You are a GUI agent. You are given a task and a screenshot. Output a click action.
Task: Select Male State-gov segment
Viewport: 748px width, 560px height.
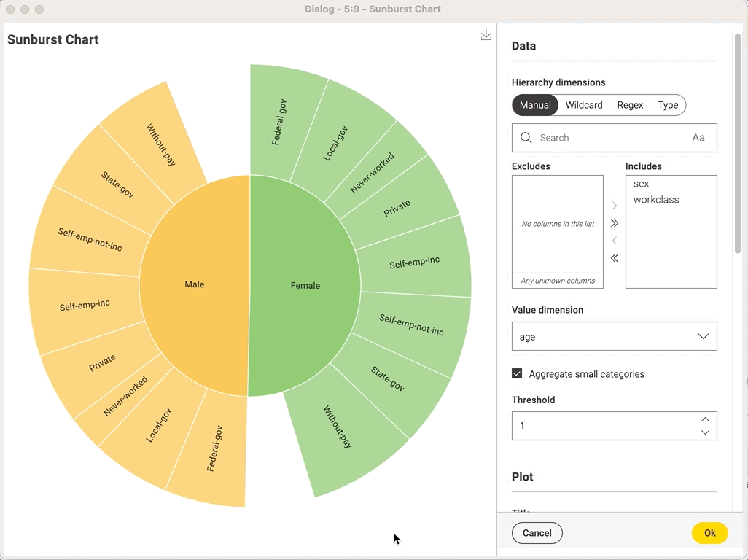(x=117, y=184)
